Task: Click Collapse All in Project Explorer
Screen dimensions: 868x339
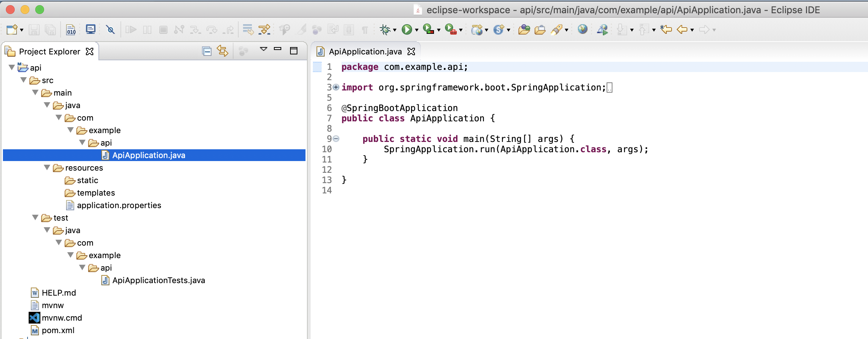Action: [207, 51]
